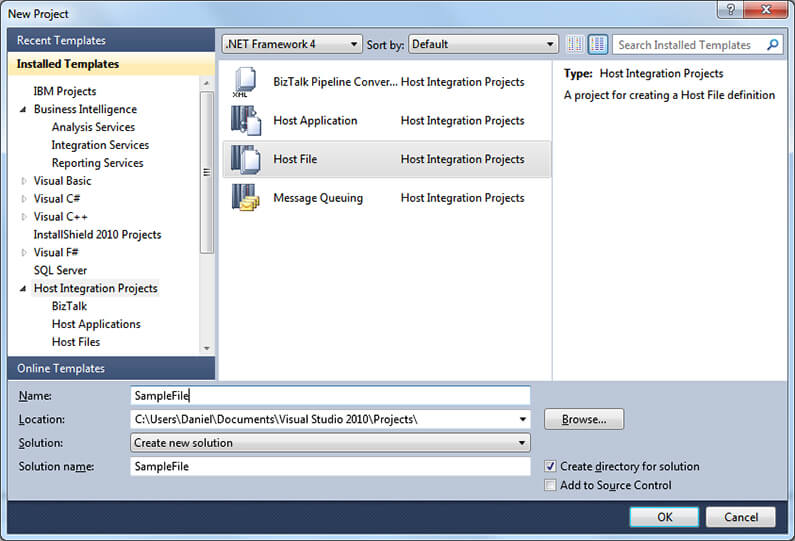
Task: Click the search magnifier icon
Action: pos(772,45)
